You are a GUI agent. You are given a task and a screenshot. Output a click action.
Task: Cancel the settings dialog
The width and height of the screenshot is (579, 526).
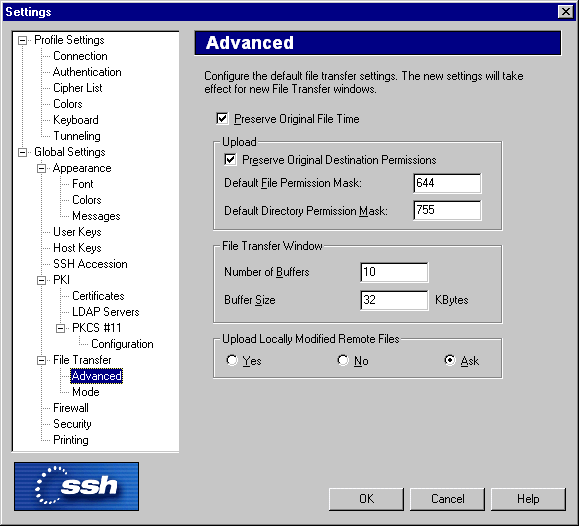tap(448, 499)
